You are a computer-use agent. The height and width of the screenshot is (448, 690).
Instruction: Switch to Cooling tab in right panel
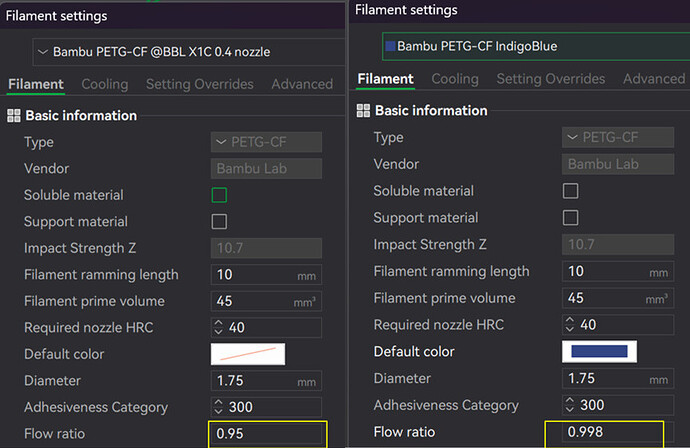[x=455, y=79]
